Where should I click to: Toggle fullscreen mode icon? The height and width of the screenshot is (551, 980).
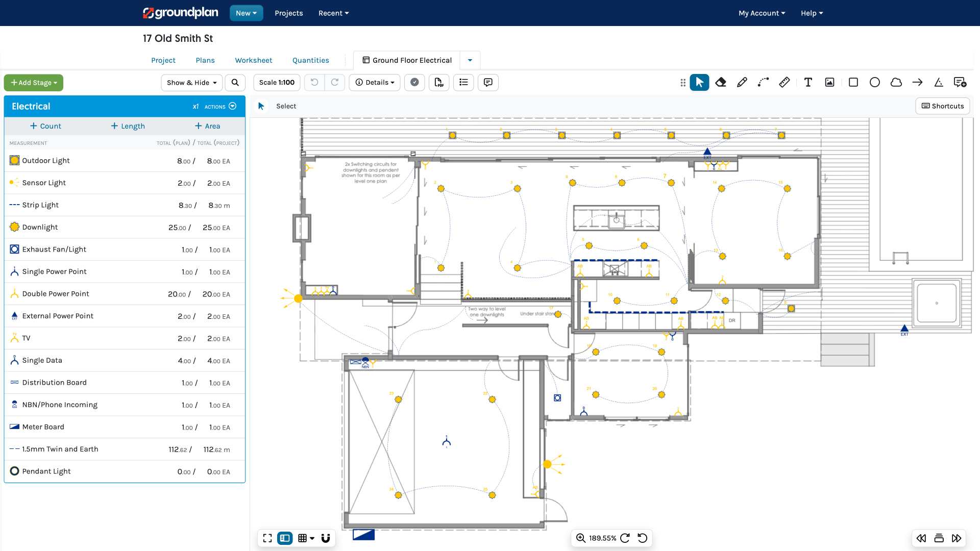pyautogui.click(x=267, y=538)
